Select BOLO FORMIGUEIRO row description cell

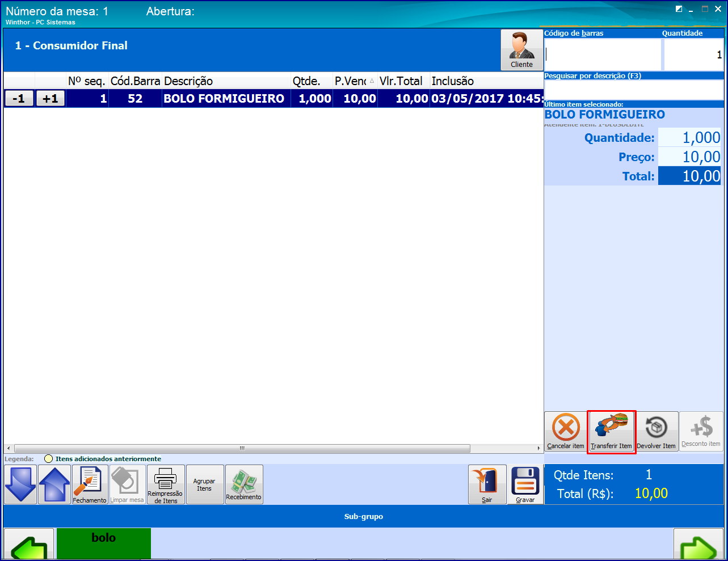[x=226, y=99]
